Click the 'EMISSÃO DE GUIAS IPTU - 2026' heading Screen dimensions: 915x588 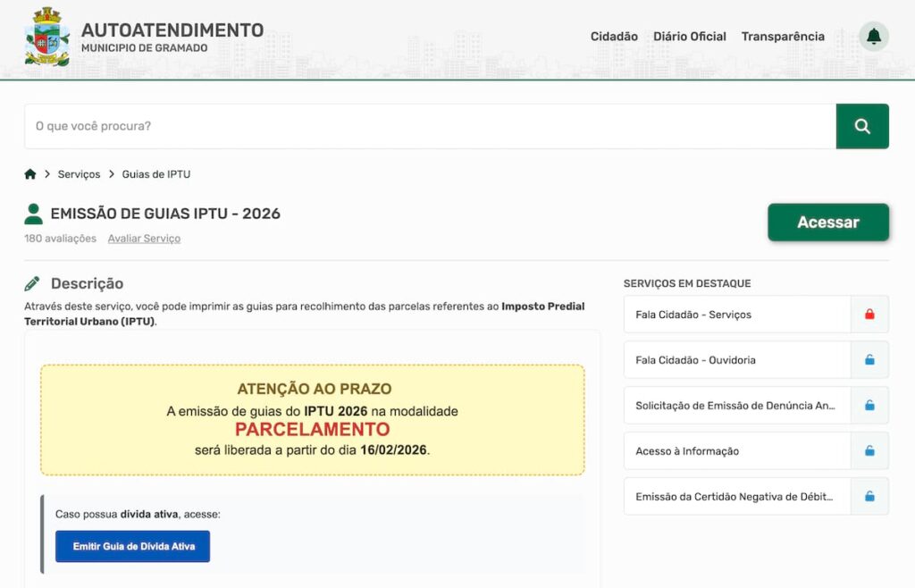point(165,214)
